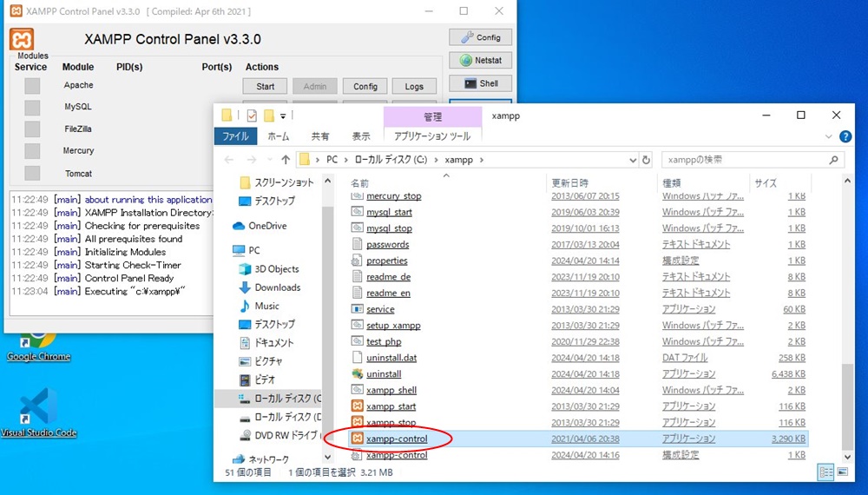Sort by 名前 column header
Viewport: 868px width, 495px height.
coord(360,182)
